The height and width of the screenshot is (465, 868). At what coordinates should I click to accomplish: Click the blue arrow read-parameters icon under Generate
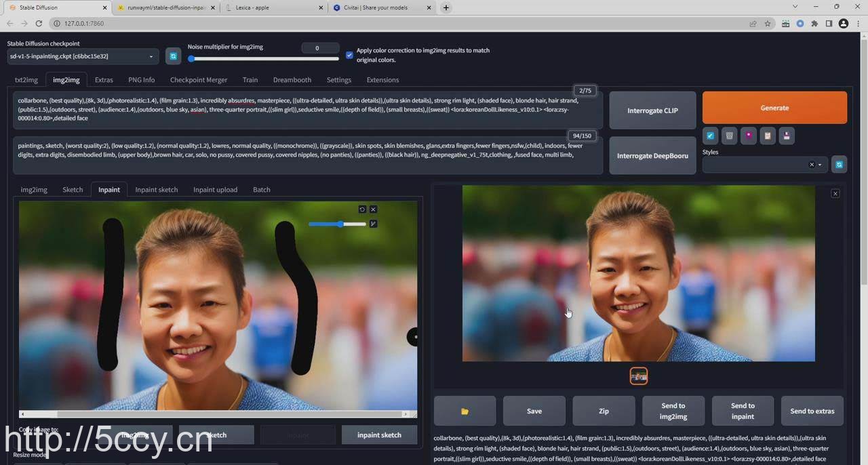[710, 136]
